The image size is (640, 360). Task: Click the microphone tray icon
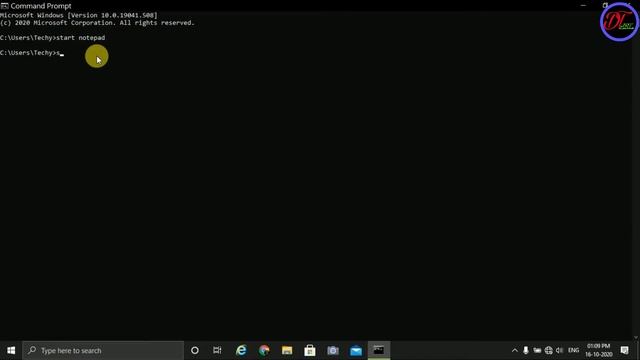[526, 350]
